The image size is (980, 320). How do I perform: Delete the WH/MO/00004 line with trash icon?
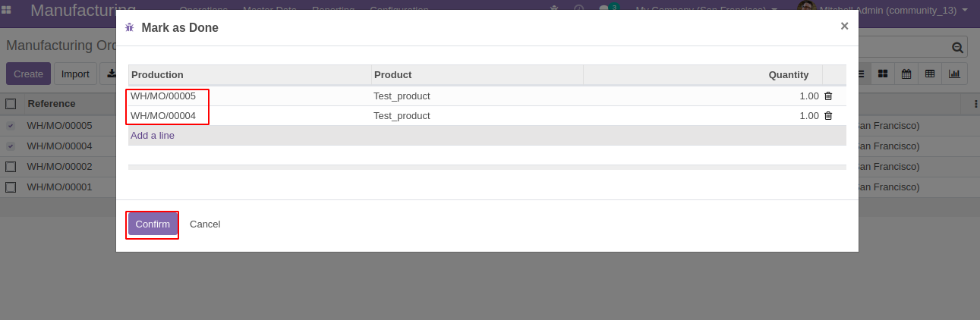coord(828,116)
